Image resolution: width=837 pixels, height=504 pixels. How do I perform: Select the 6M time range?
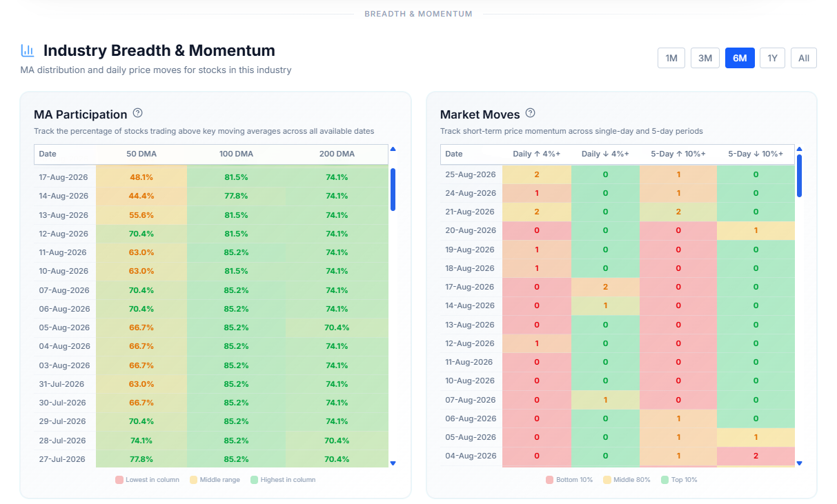pyautogui.click(x=740, y=58)
